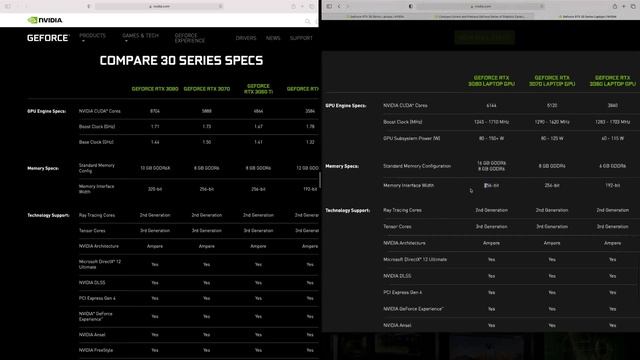Open GEFORCE RTX 3060 Ti column header
Image resolution: width=640 pixels, height=360 pixels.
pyautogui.click(x=258, y=89)
